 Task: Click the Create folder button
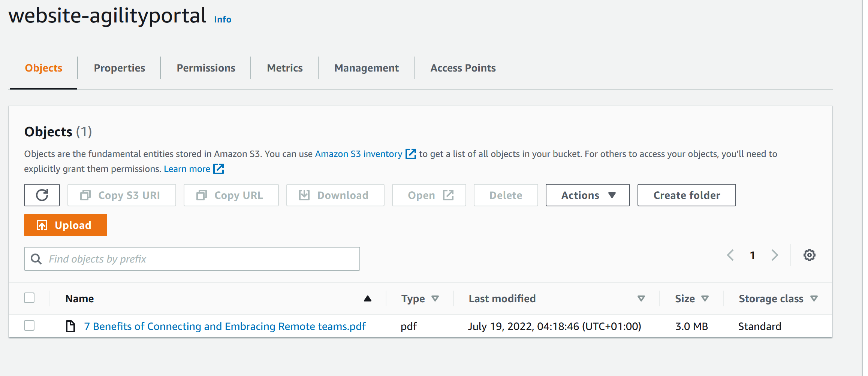click(686, 195)
